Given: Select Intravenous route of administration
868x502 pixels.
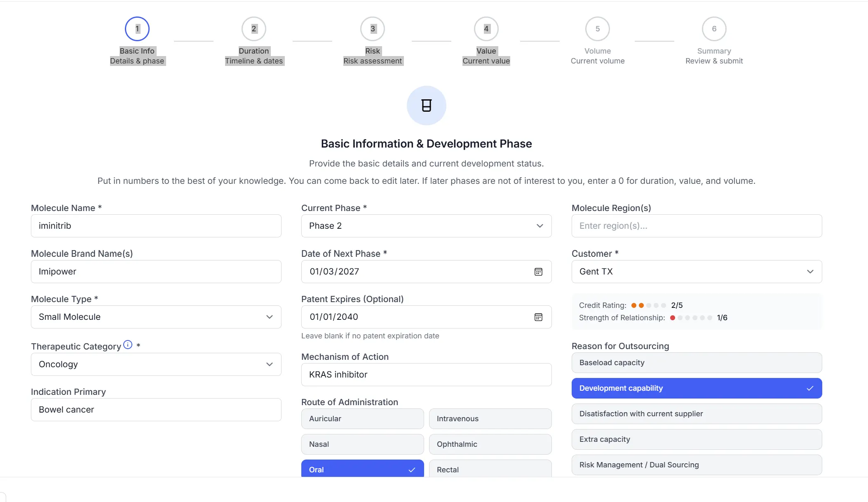Looking at the screenshot, I should click(x=490, y=419).
